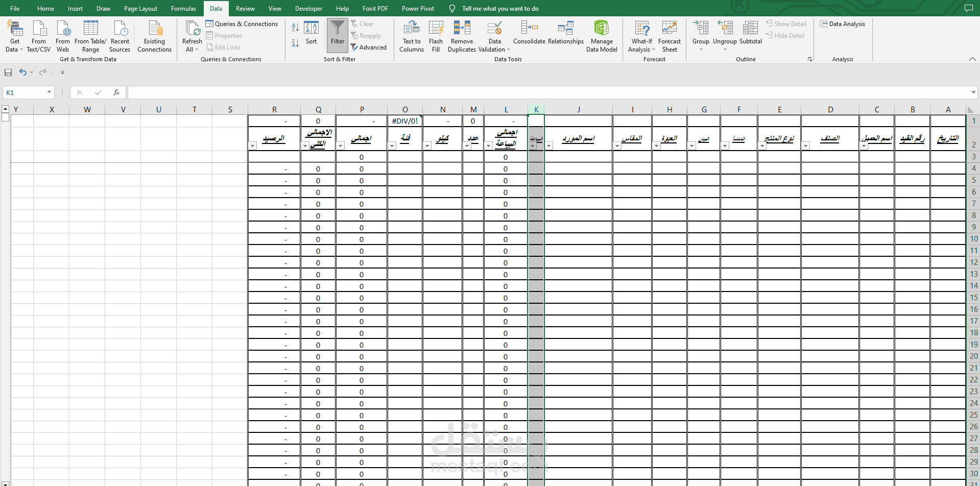Select the #DIV/0! cell

405,121
